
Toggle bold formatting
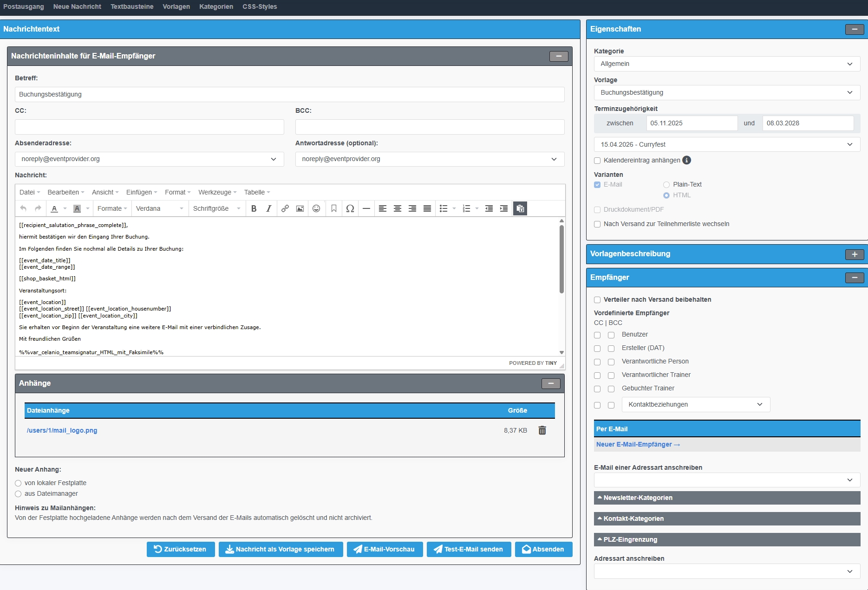(x=254, y=208)
